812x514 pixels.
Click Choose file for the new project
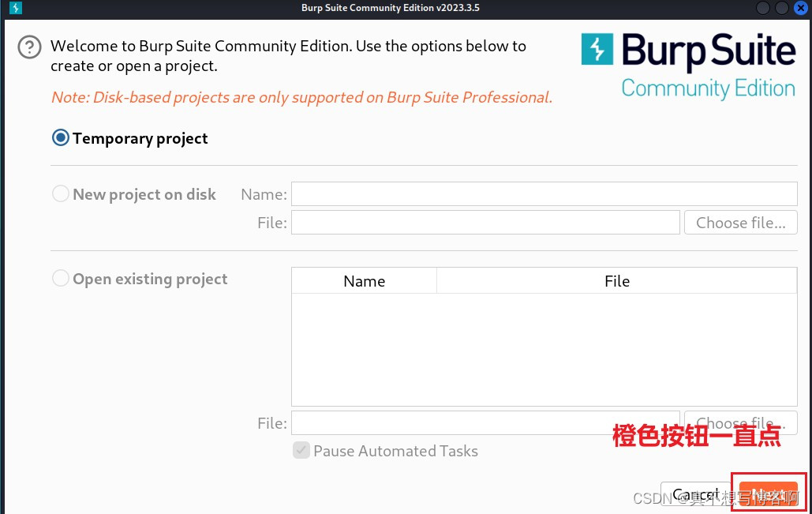click(740, 222)
